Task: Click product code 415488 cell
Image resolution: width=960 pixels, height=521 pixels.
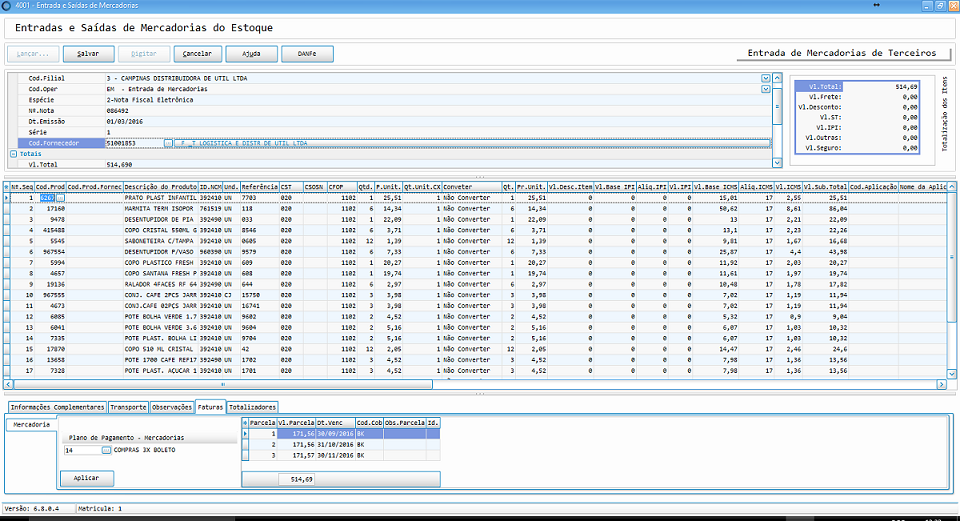Action: pyautogui.click(x=50, y=230)
